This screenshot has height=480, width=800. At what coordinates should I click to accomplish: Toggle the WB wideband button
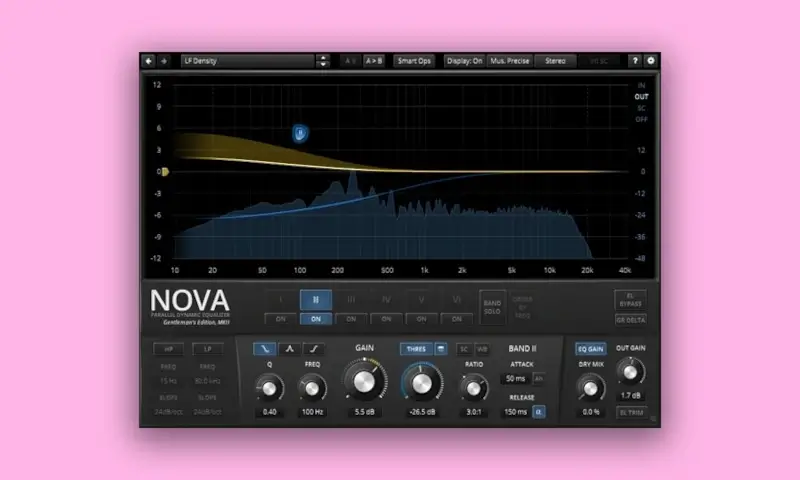(482, 349)
